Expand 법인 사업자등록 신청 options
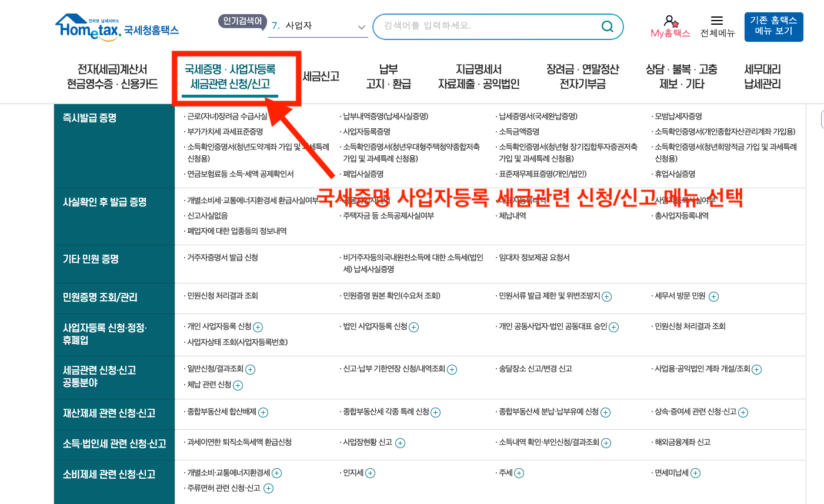 (x=413, y=326)
